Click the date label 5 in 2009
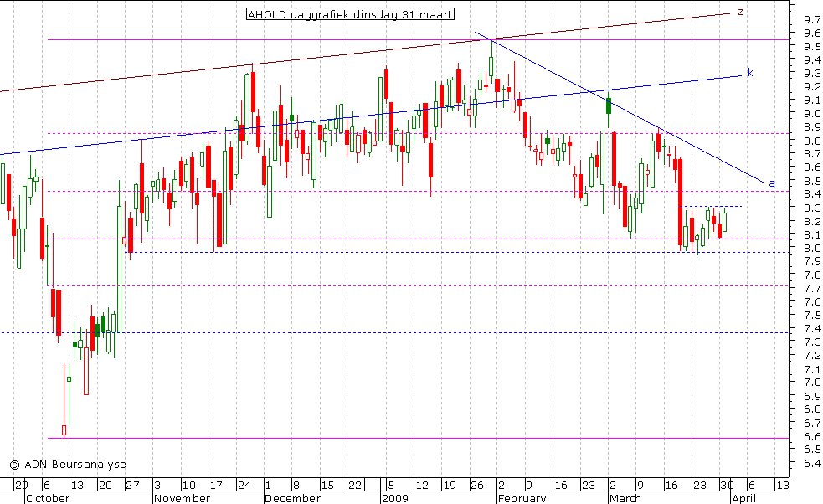 (390, 485)
